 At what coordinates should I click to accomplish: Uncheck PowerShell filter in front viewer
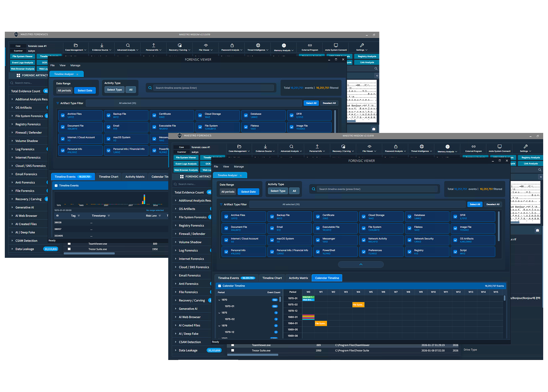point(318,252)
